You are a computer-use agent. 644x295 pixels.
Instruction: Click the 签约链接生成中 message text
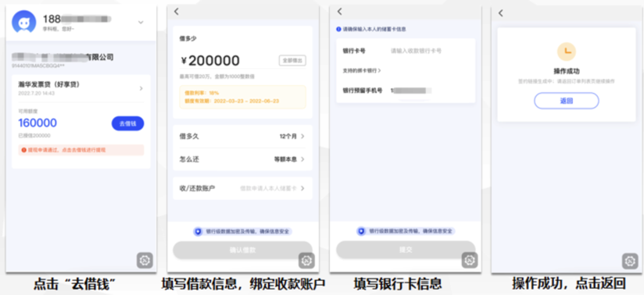point(567,82)
